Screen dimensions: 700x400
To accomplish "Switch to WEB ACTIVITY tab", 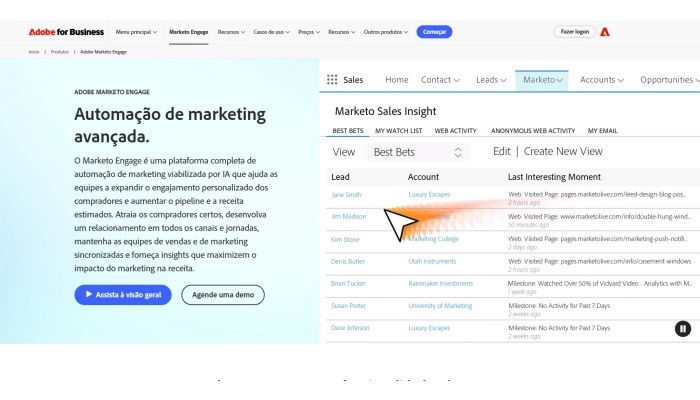I will 455,130.
